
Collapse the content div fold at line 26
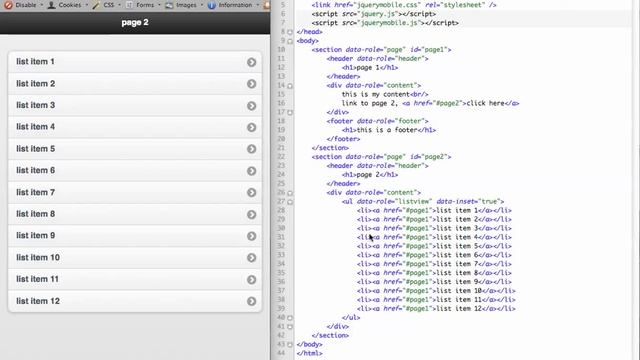[x=290, y=193]
